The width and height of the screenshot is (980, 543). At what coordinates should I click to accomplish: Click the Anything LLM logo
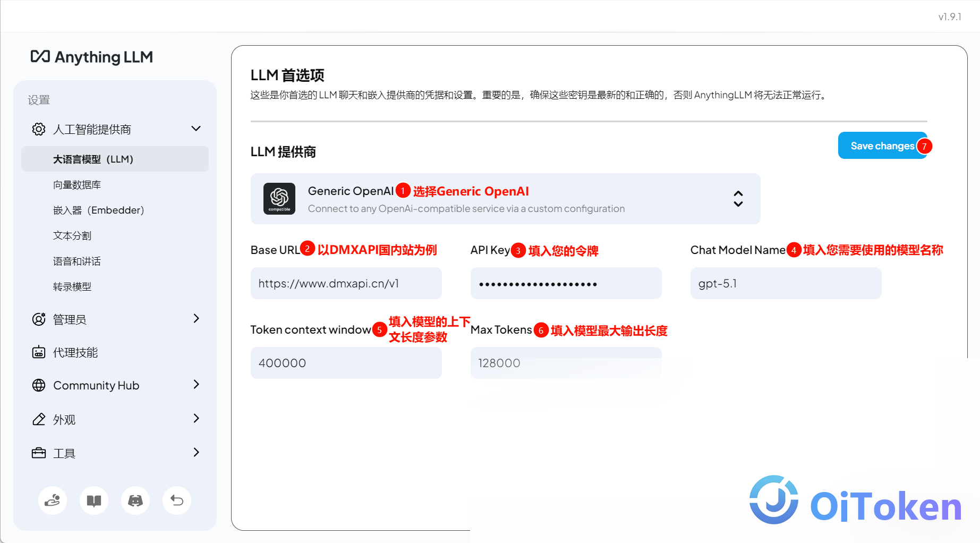[x=91, y=57]
